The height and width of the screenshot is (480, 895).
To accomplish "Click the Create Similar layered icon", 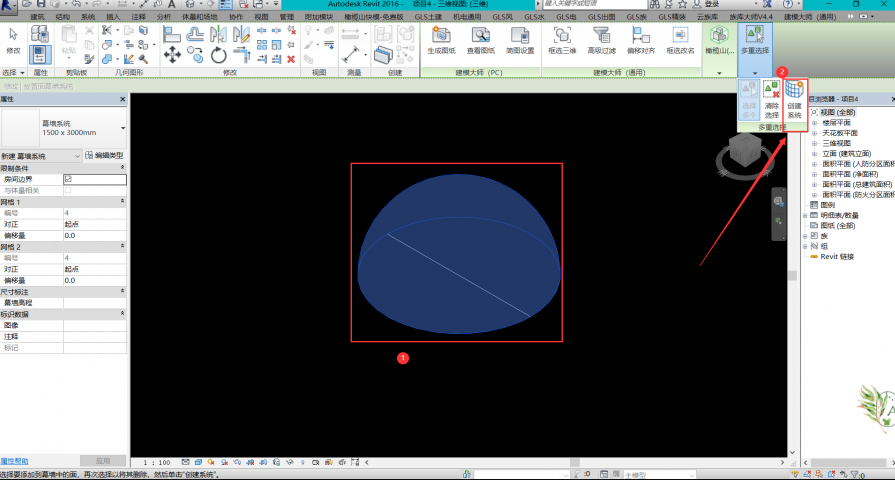I will (x=383, y=55).
